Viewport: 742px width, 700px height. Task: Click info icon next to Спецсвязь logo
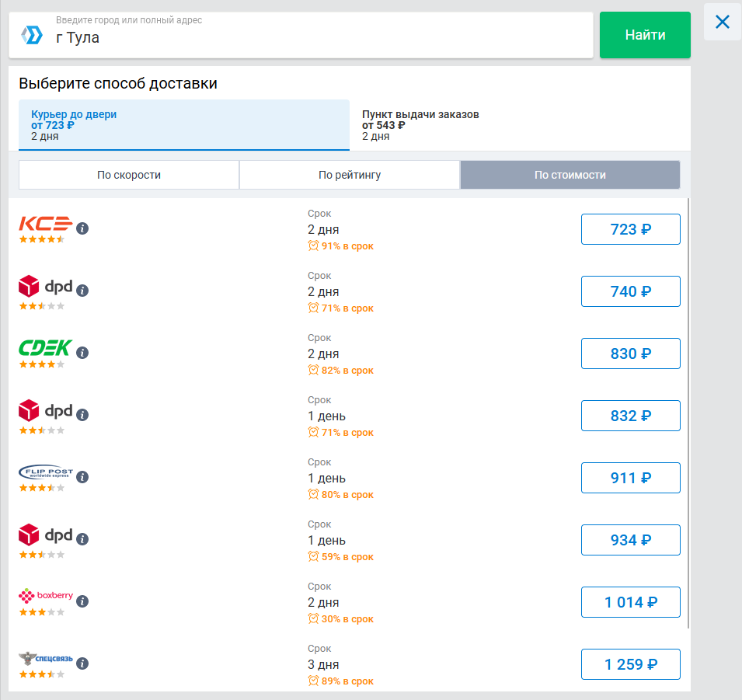tap(83, 663)
